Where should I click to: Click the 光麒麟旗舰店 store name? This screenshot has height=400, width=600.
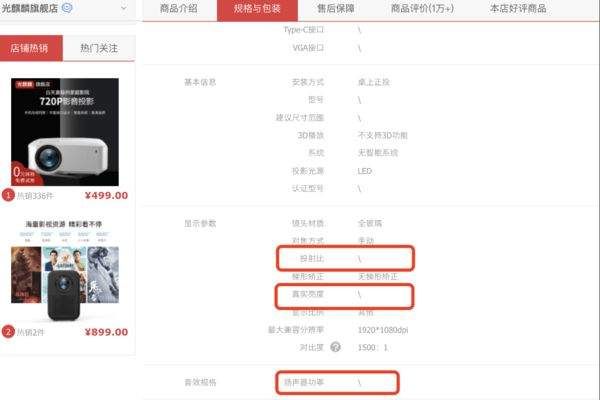(x=29, y=8)
